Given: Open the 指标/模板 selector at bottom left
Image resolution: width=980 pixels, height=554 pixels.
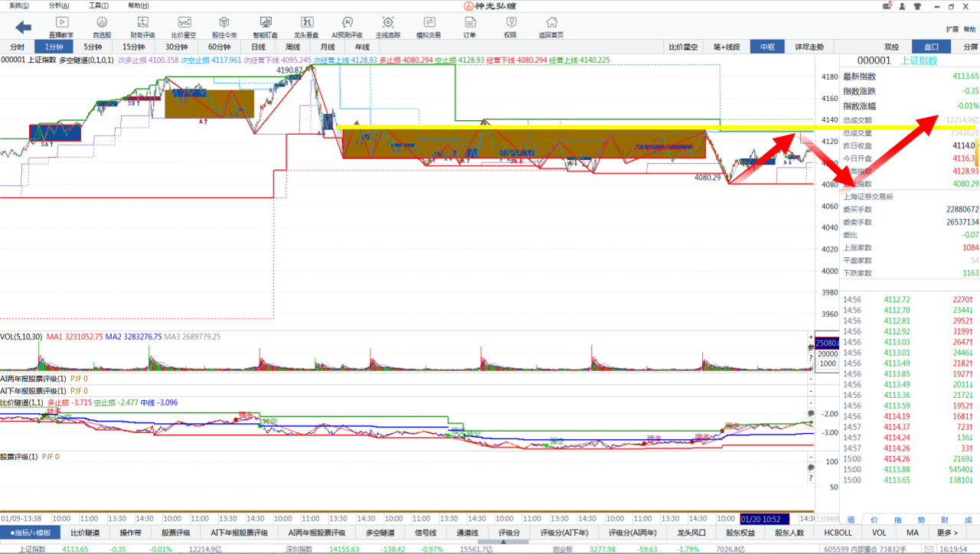Looking at the screenshot, I should click(x=30, y=533).
